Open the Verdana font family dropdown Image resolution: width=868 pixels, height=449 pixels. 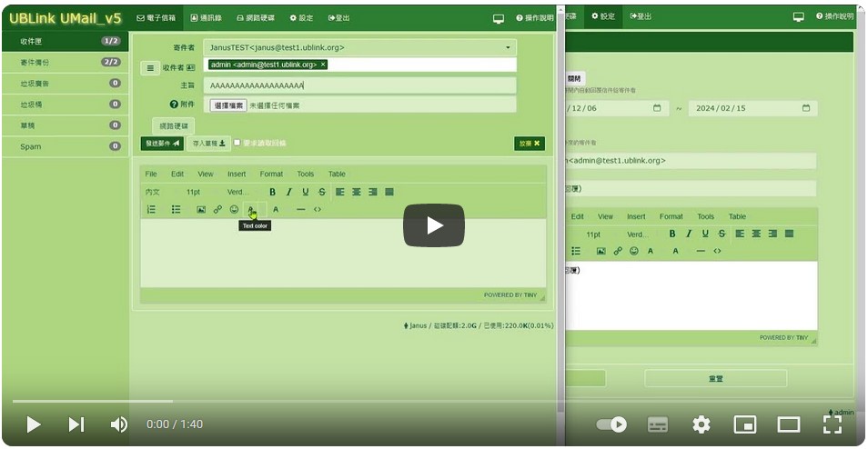pyautogui.click(x=238, y=192)
